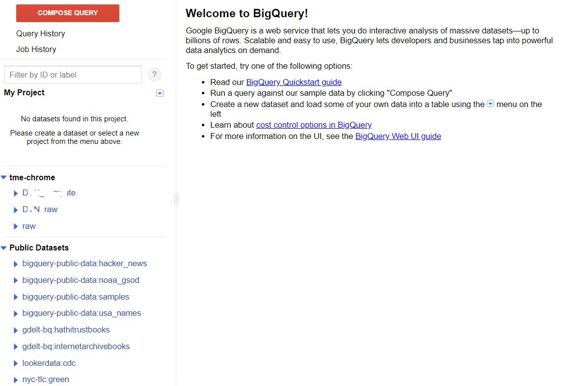Click the My Project heading text
588x386 pixels.
(x=25, y=92)
